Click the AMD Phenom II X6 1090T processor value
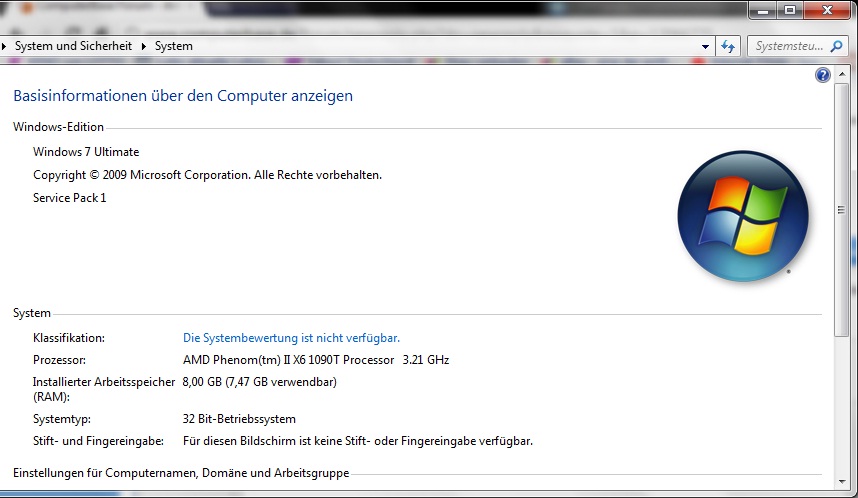Screen dimensions: 858x498 tap(316, 360)
